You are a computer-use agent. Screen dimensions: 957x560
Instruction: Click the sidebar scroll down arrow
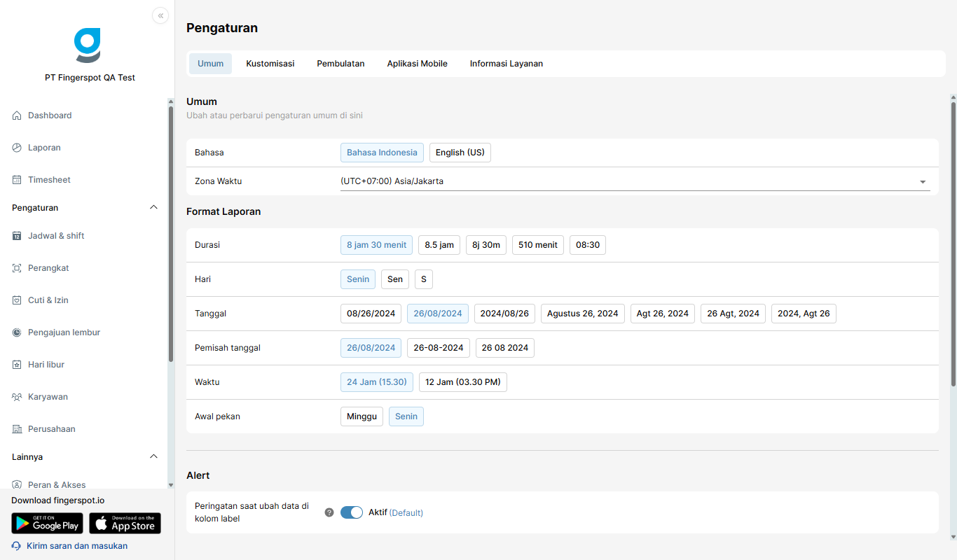click(x=170, y=484)
